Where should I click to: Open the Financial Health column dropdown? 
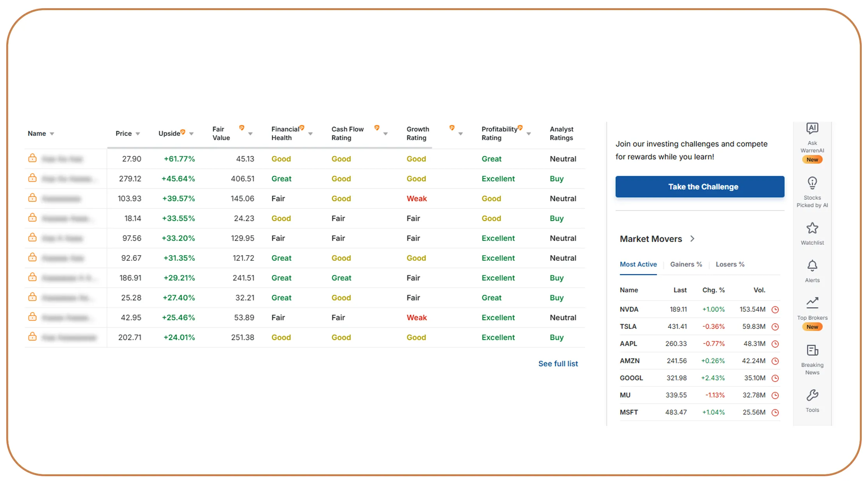coord(310,133)
